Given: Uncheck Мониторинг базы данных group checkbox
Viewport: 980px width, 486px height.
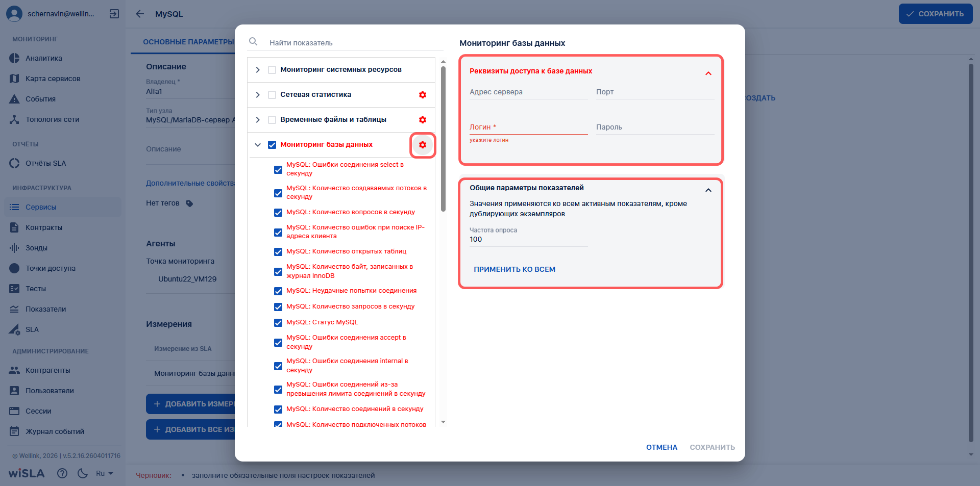Looking at the screenshot, I should [x=272, y=145].
